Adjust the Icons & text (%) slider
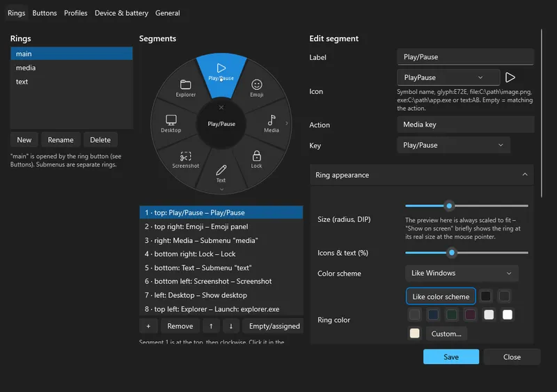The height and width of the screenshot is (392, 557). point(466,253)
